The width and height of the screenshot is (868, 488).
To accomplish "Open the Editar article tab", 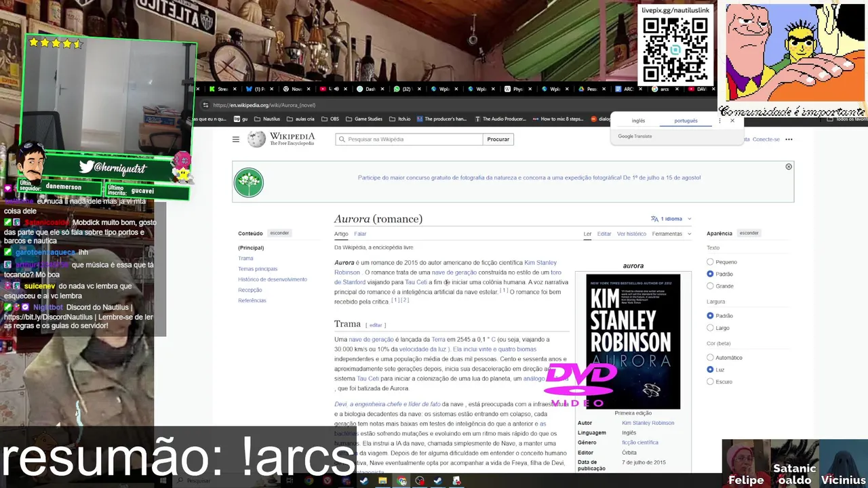I will point(604,234).
